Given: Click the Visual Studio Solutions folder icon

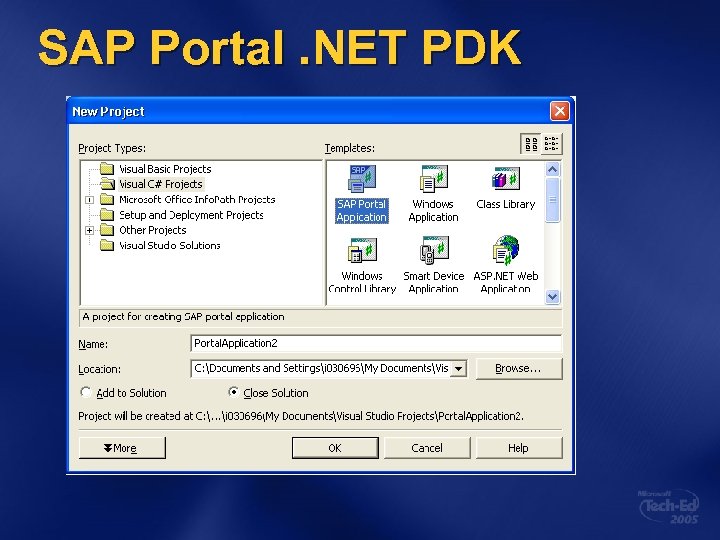Looking at the screenshot, I should 107,245.
